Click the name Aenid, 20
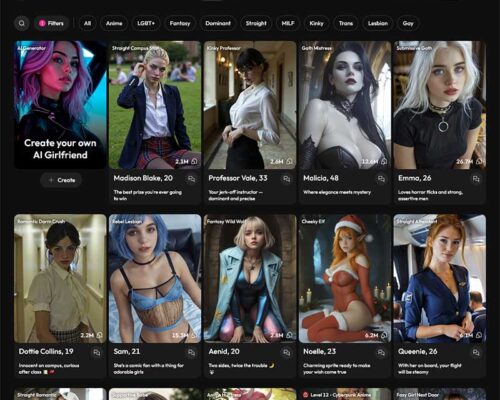500x400 pixels. 224,352
